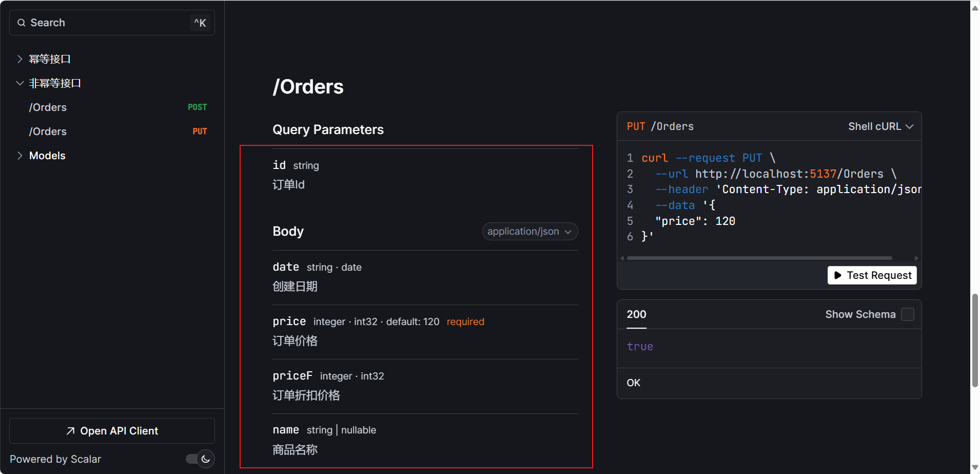980x474 pixels.
Task: Click the POST badge next to /Orders
Action: point(197,107)
